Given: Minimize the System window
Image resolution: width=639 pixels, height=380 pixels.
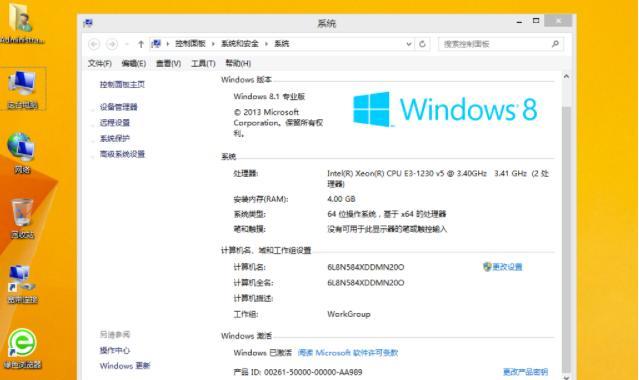Looking at the screenshot, I should tap(519, 21).
